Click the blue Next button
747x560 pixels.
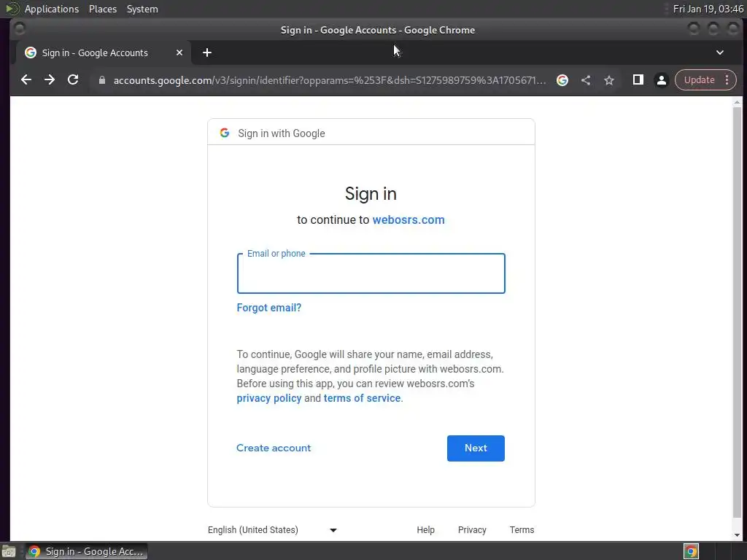point(476,448)
